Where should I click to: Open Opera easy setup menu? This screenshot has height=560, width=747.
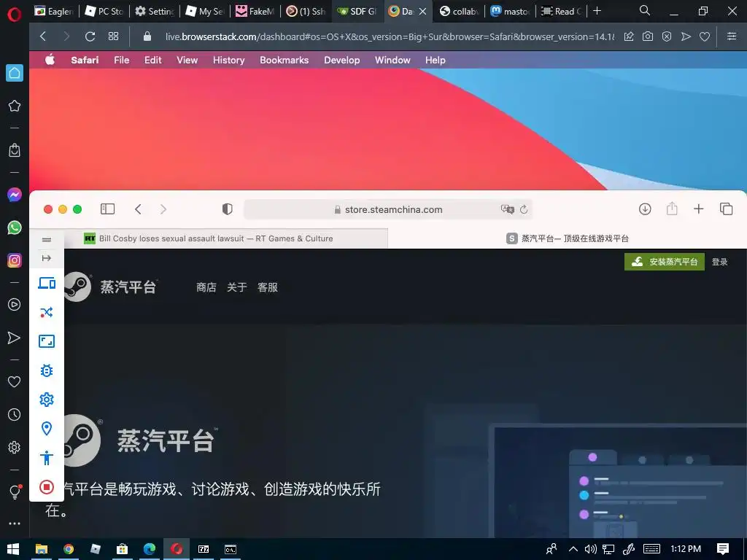point(732,36)
